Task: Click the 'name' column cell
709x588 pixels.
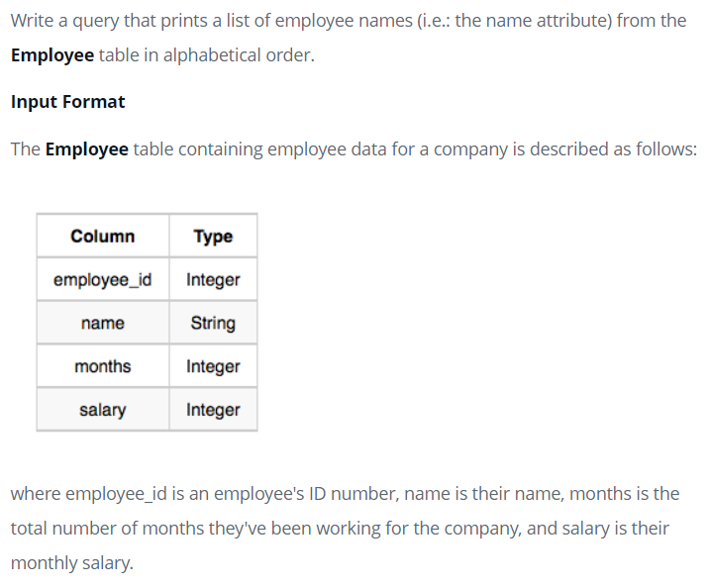Action: [103, 323]
